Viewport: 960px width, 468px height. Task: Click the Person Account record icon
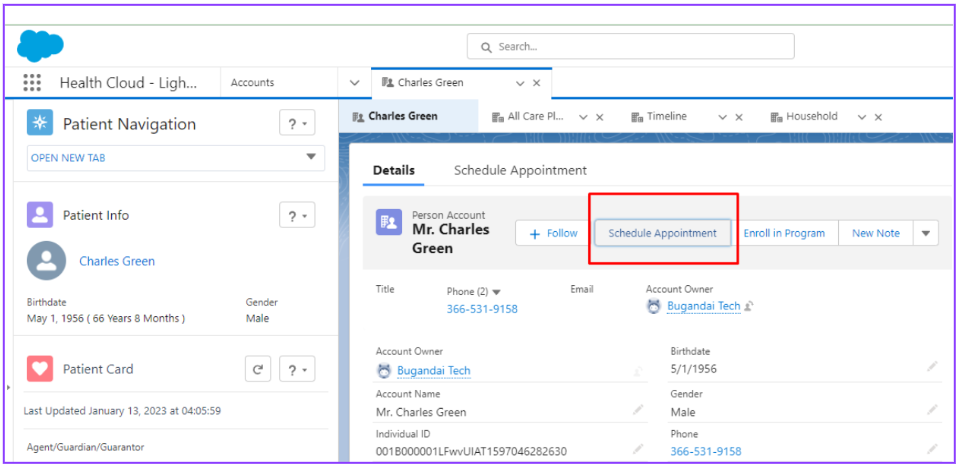coord(389,222)
